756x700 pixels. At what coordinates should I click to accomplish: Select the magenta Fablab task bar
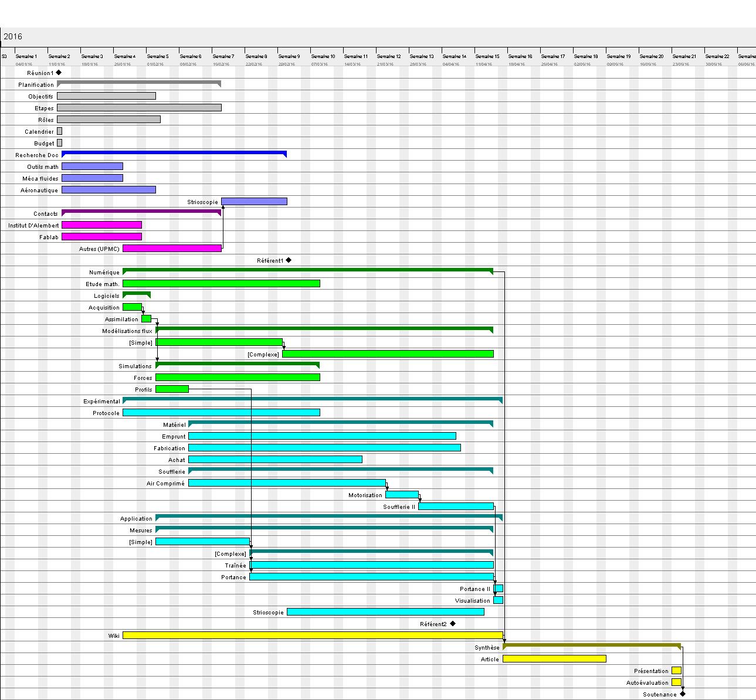(x=101, y=237)
